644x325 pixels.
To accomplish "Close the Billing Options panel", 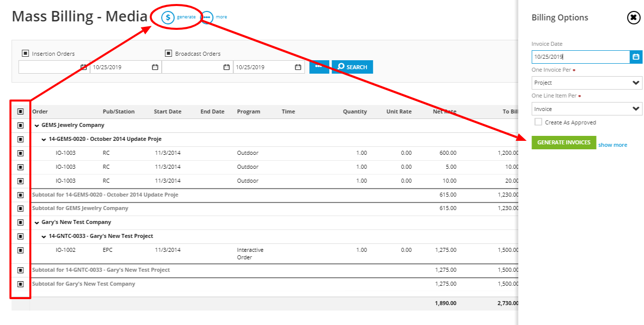I will point(634,18).
